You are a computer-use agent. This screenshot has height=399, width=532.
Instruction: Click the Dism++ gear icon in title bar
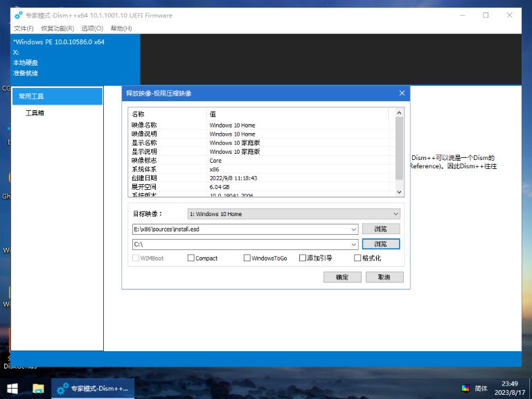[19, 15]
